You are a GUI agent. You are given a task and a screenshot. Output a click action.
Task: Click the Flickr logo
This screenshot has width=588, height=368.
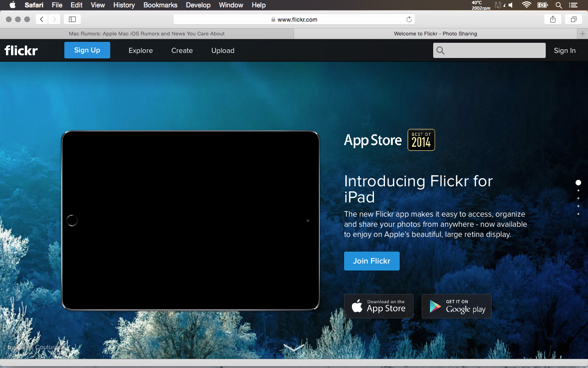pos(21,50)
